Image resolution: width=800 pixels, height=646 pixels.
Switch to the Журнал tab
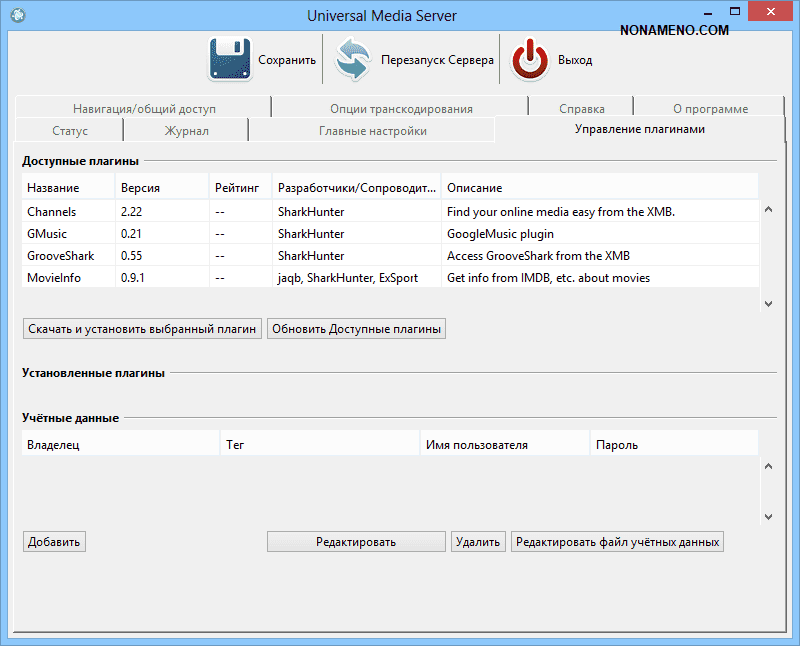[186, 131]
